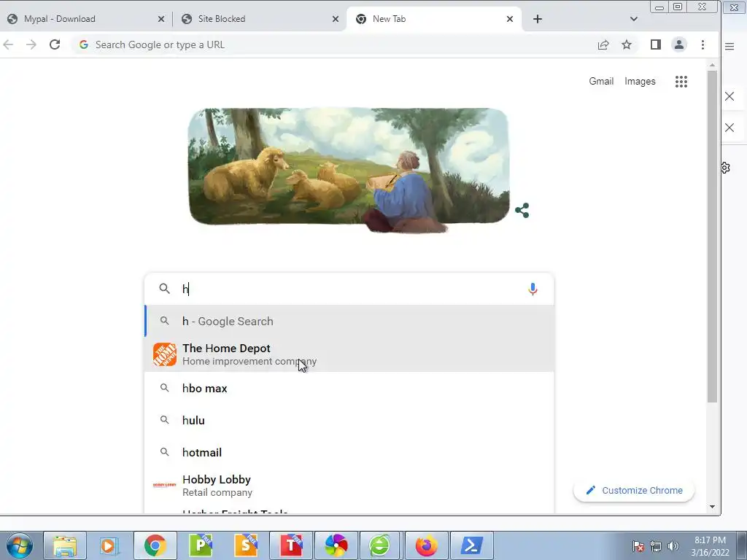The image size is (747, 560).
Task: Click Chrome icon in taskbar
Action: (155, 545)
